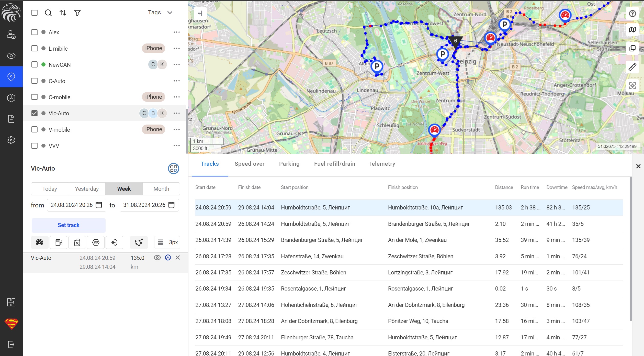Screen dimensions: 644x356
Task: Open the from date calendar picker
Action: tap(99, 205)
